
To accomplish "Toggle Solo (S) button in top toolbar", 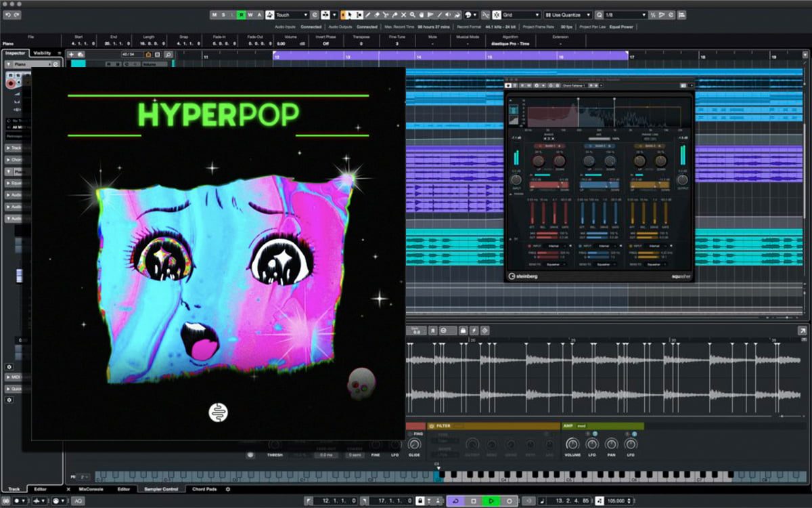I will [x=222, y=14].
